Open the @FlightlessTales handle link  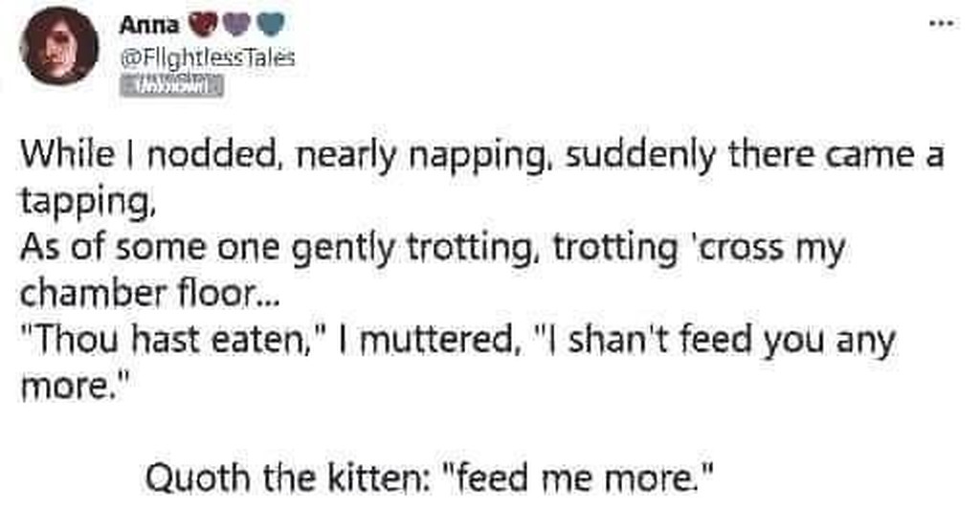(x=206, y=57)
